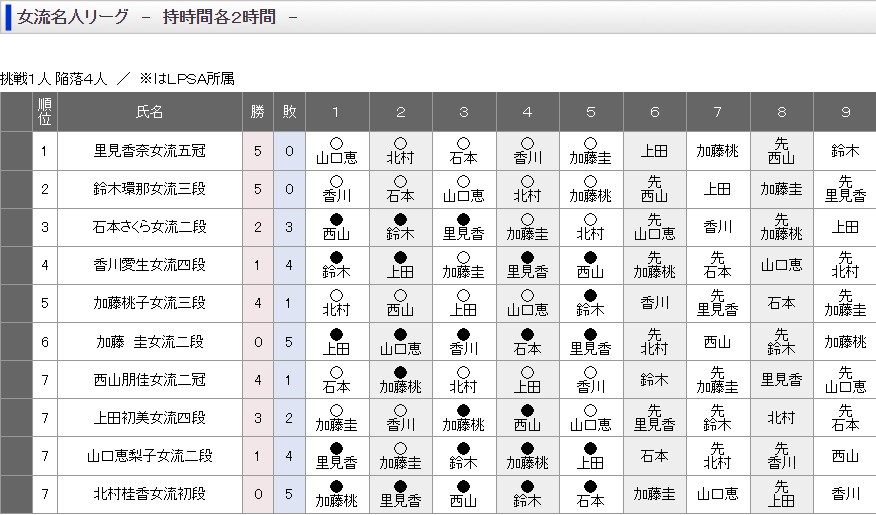
Task: Select player name 石本さくら女流二段
Action: tap(150, 227)
